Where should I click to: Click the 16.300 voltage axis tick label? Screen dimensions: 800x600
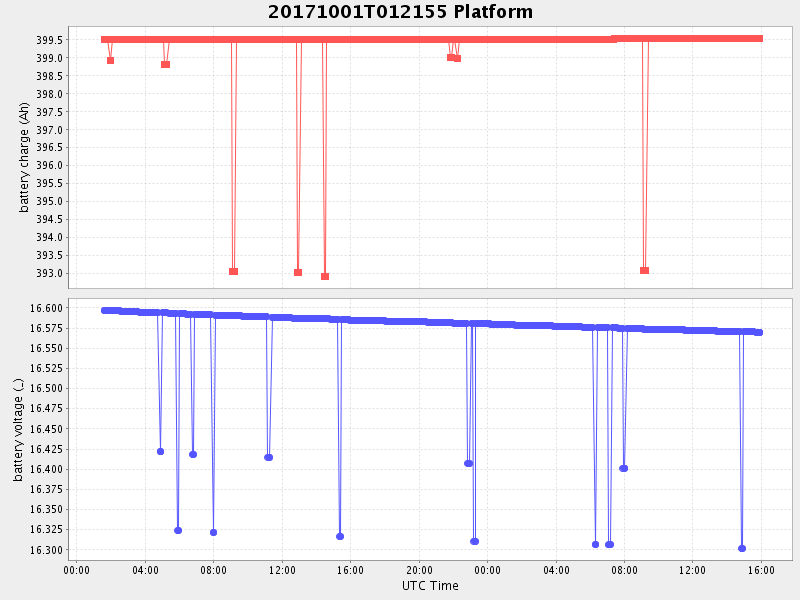click(x=48, y=550)
